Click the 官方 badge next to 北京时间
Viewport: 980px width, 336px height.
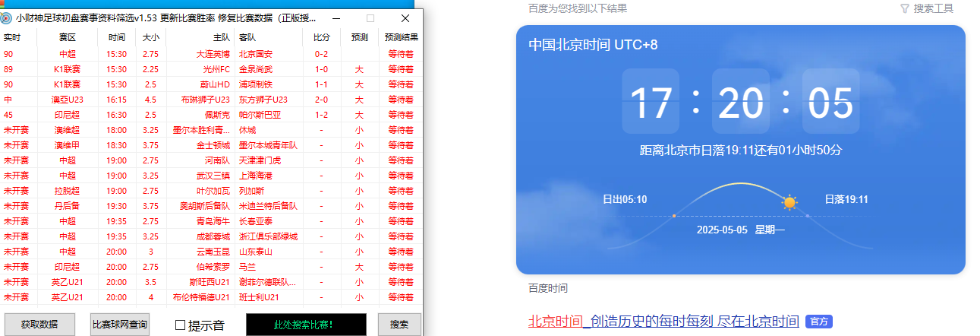point(818,322)
